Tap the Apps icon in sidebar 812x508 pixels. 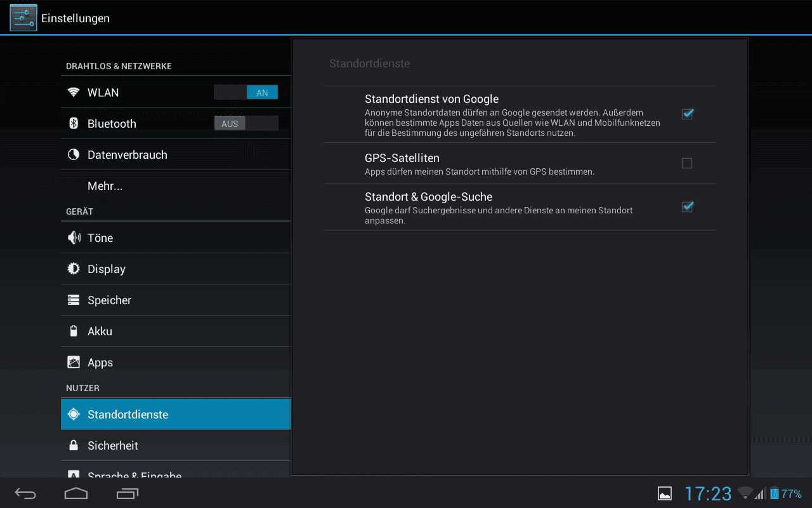[x=74, y=362]
